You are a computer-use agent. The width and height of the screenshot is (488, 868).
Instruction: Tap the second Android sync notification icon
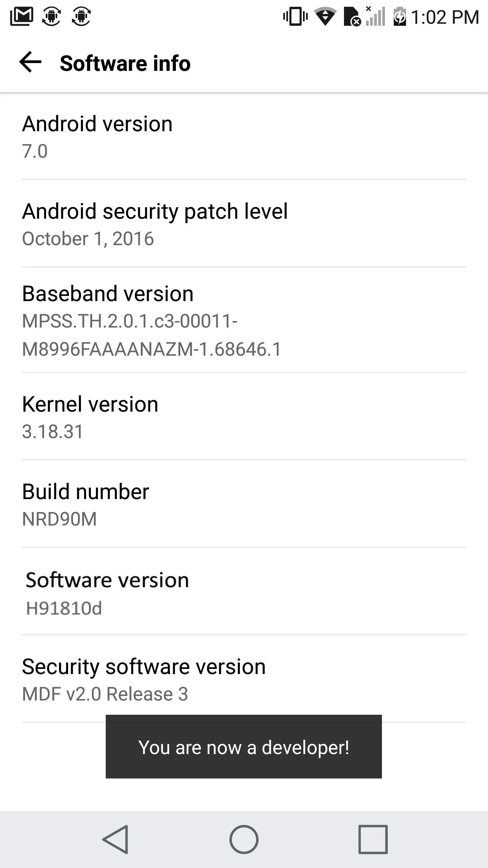point(81,16)
